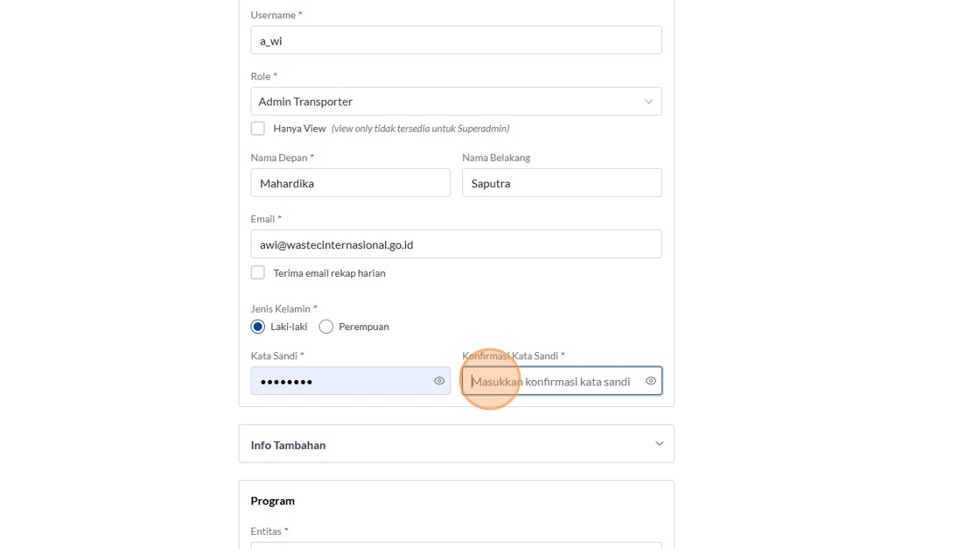
Task: Show password in Kata Sandi field
Action: coord(439,381)
